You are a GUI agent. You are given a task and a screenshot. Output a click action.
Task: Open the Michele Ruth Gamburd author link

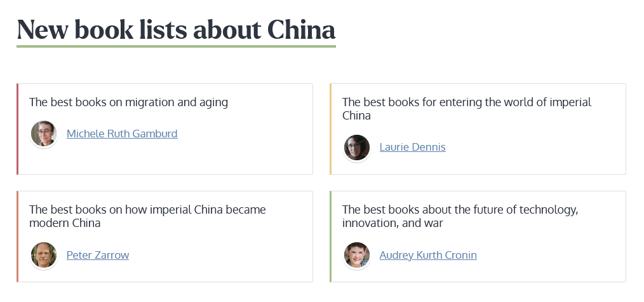[122, 134]
